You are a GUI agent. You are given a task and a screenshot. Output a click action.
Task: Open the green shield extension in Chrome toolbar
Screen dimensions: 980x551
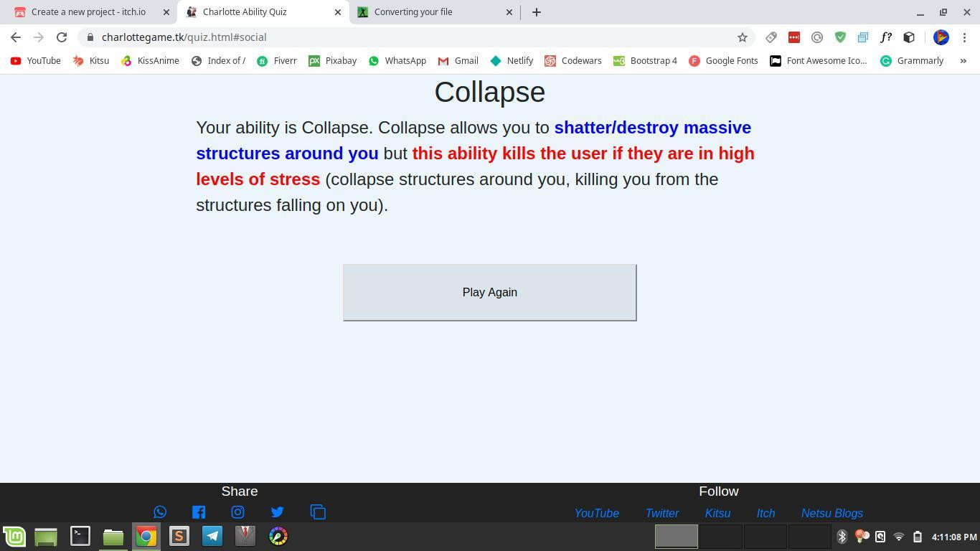pyautogui.click(x=840, y=37)
